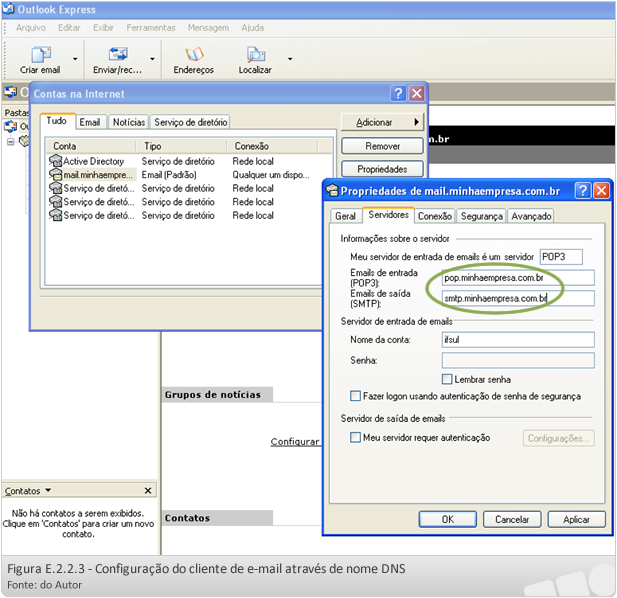617x598 pixels.
Task: Click the Senha password field
Action: click(x=518, y=361)
